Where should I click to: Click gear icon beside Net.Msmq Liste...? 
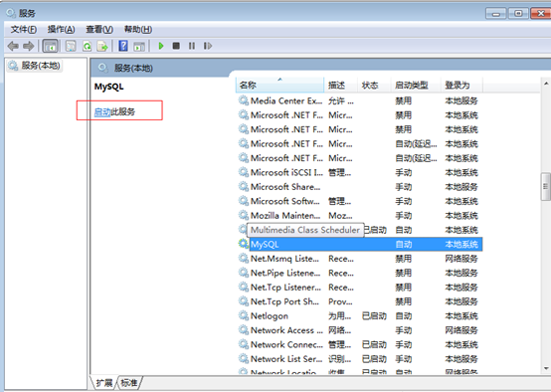pos(243,259)
